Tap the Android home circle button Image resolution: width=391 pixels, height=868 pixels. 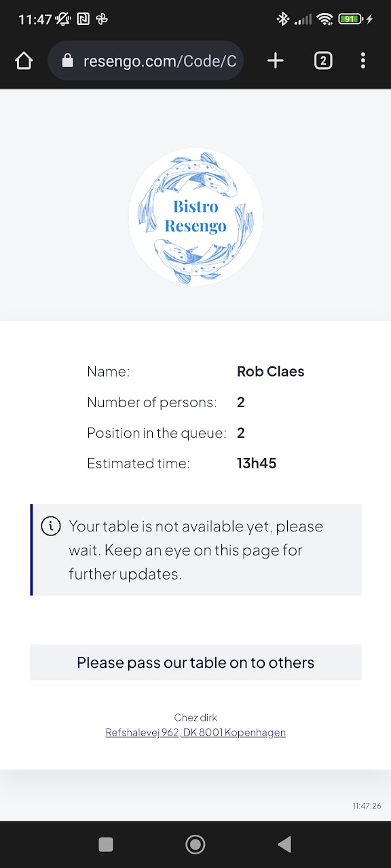pos(195,844)
